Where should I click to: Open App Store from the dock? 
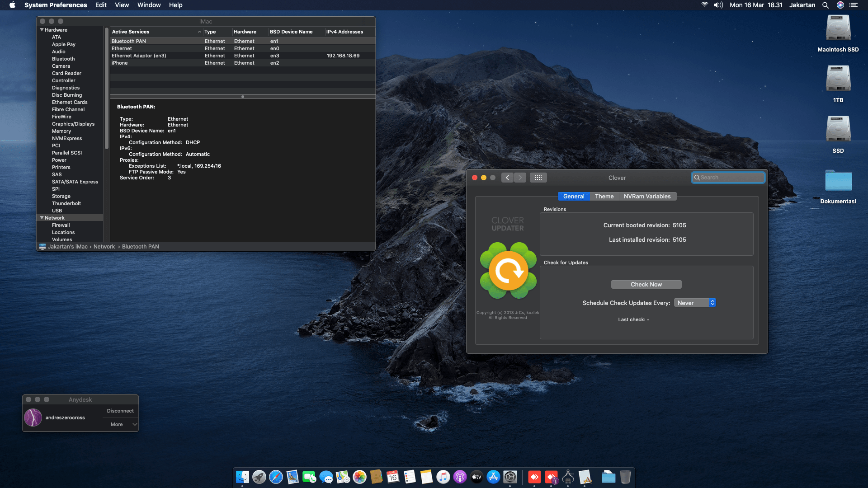(x=493, y=477)
